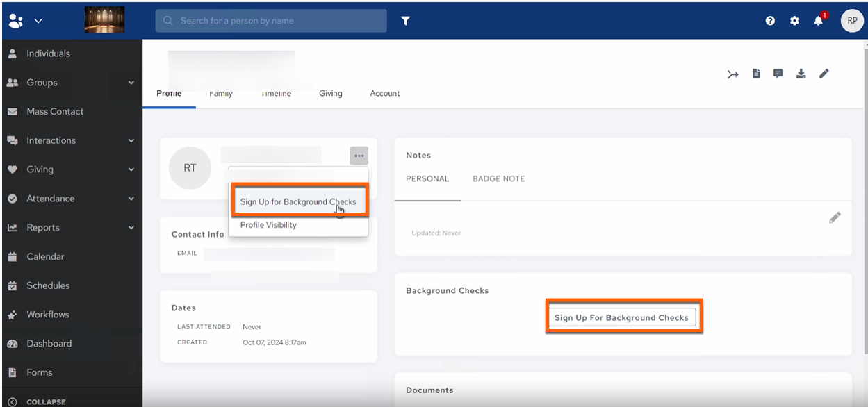Open the BADGE NOTE tab in Notes

[x=498, y=178]
